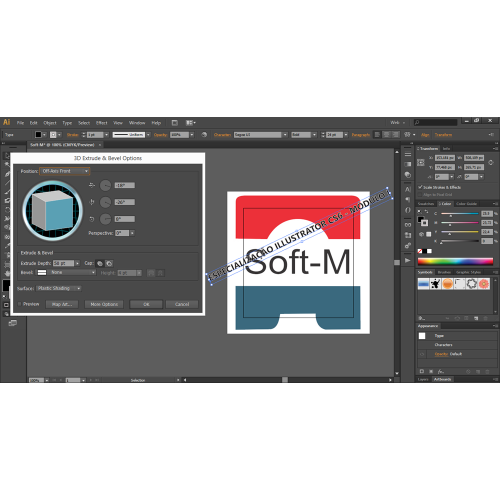Toggle Opacity visibility eye in Appearance panel

(422, 354)
